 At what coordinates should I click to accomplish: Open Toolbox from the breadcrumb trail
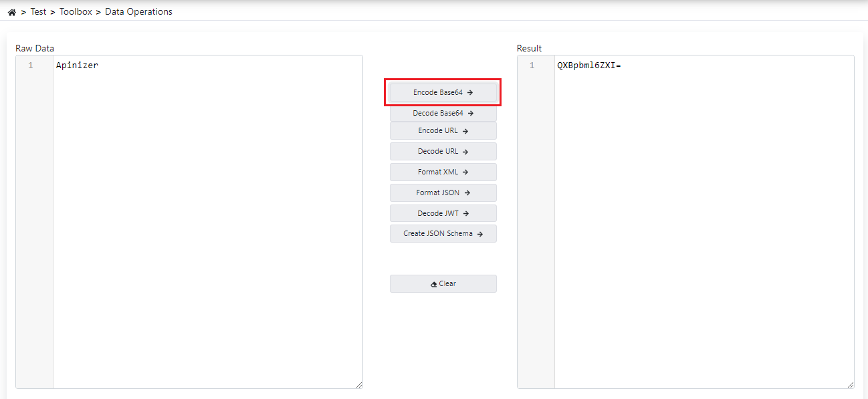pos(76,12)
